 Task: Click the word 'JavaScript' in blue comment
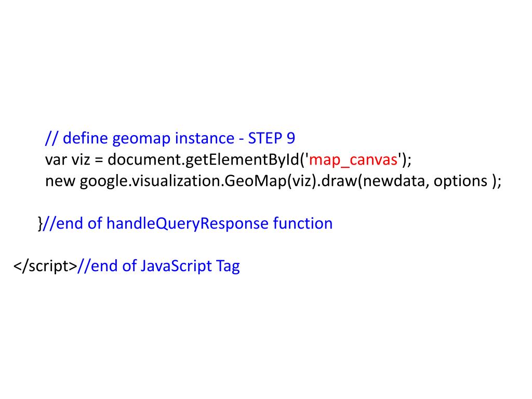[176, 266]
